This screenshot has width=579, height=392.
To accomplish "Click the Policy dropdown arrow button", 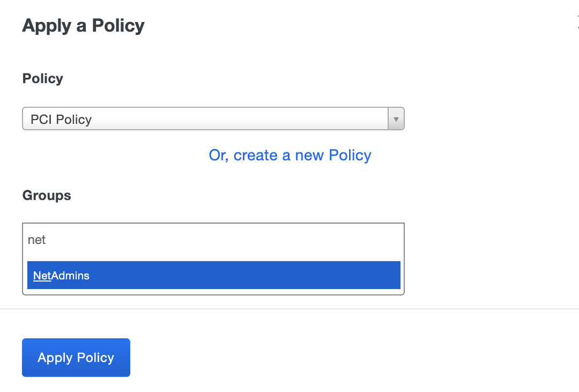I will pyautogui.click(x=396, y=119).
